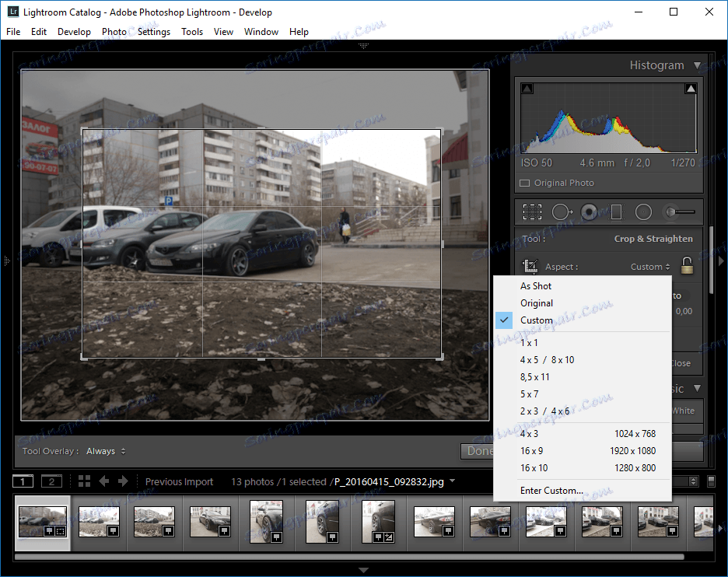
Task: Select the Crop Overlay tool icon
Action: coord(532,212)
